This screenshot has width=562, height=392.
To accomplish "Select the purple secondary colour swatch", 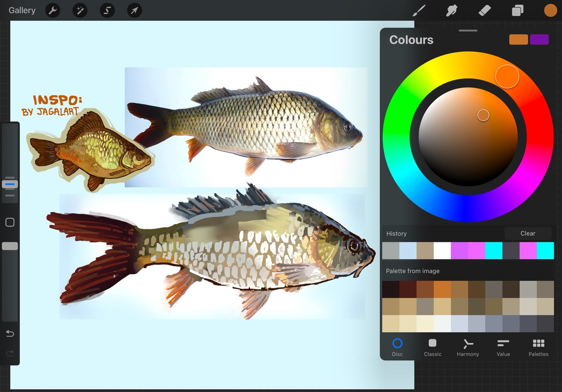I will (539, 40).
